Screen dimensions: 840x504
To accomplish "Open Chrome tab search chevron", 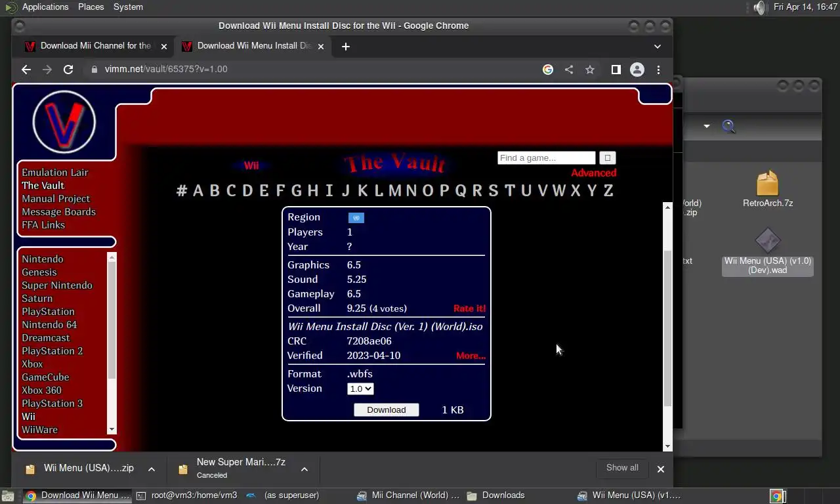I will [658, 47].
